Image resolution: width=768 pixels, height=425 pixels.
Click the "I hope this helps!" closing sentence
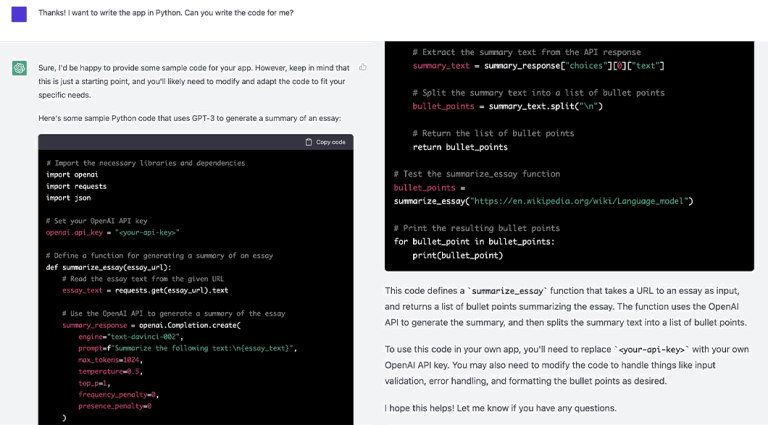tap(500, 408)
